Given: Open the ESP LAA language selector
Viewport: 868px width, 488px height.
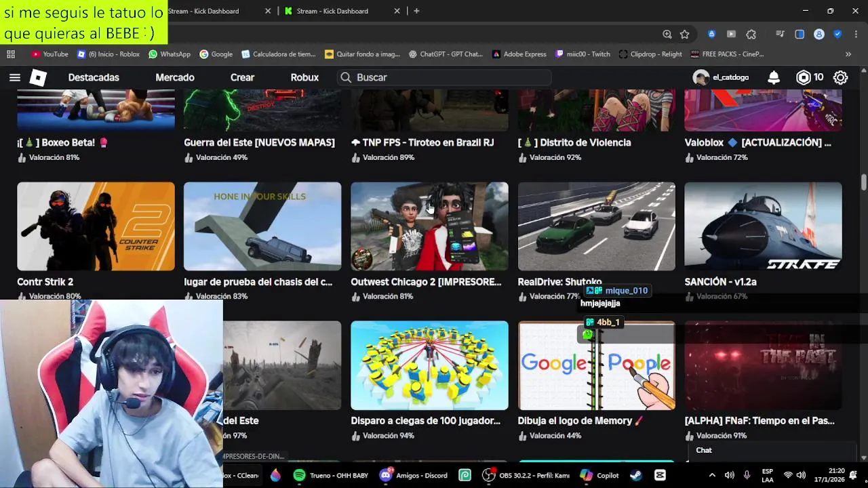Looking at the screenshot, I should click(767, 475).
